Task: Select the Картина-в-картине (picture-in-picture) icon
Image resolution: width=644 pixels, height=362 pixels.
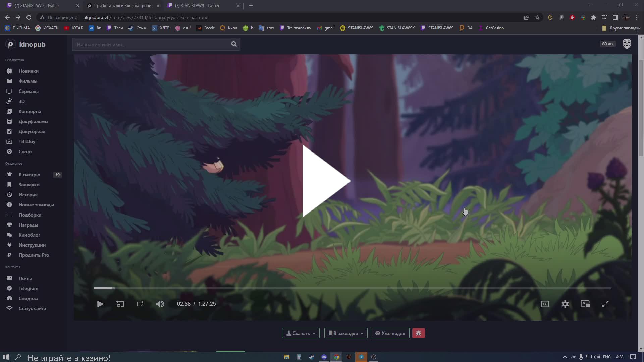Action: (x=585, y=304)
